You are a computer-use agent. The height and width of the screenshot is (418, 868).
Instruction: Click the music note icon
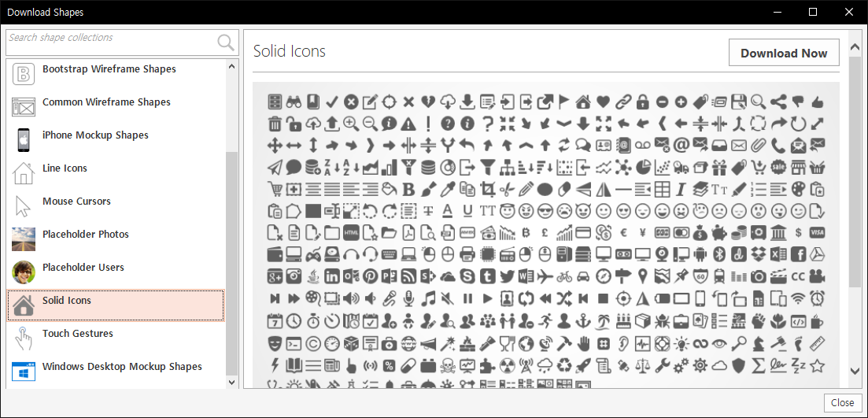(x=428, y=298)
